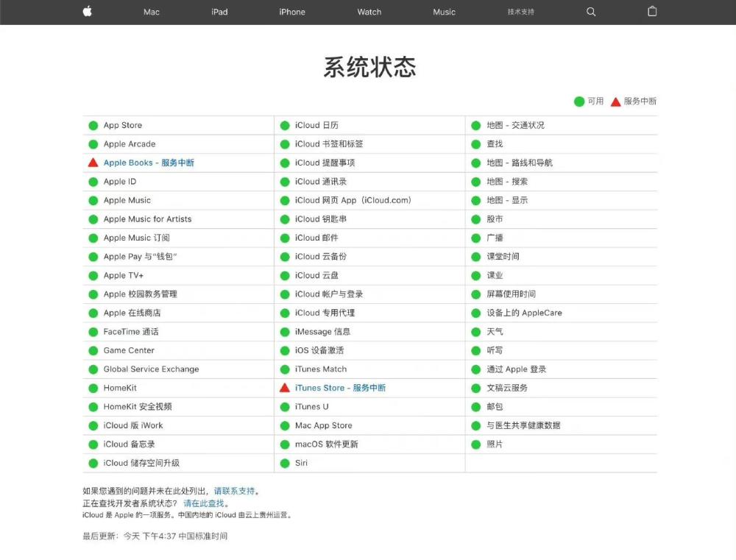Click green 可用 legend indicator

(579, 102)
